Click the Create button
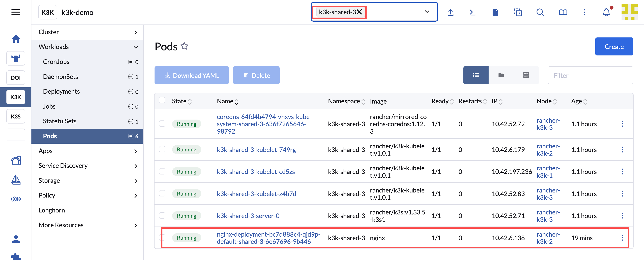The width and height of the screenshot is (644, 260). 614,47
